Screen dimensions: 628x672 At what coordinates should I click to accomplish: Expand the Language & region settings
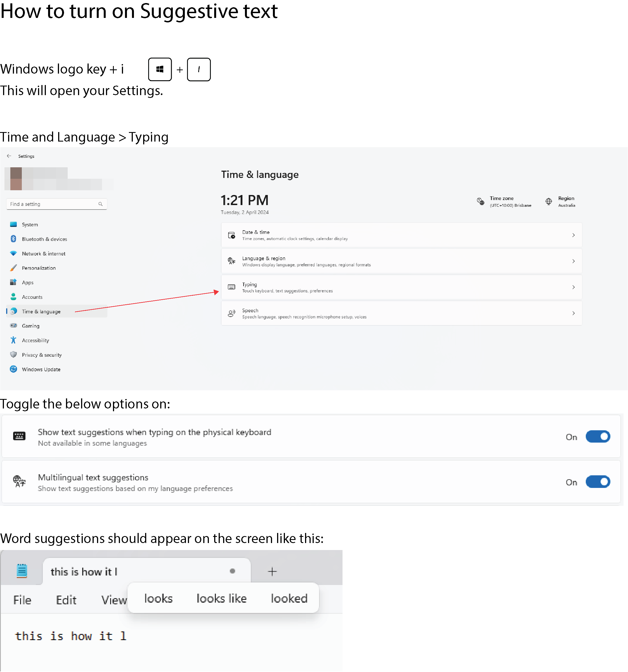(x=401, y=261)
